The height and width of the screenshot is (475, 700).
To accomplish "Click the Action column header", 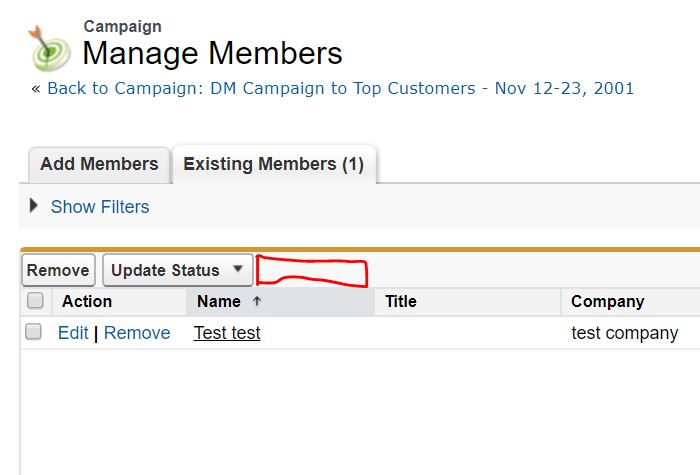I will pyautogui.click(x=87, y=301).
